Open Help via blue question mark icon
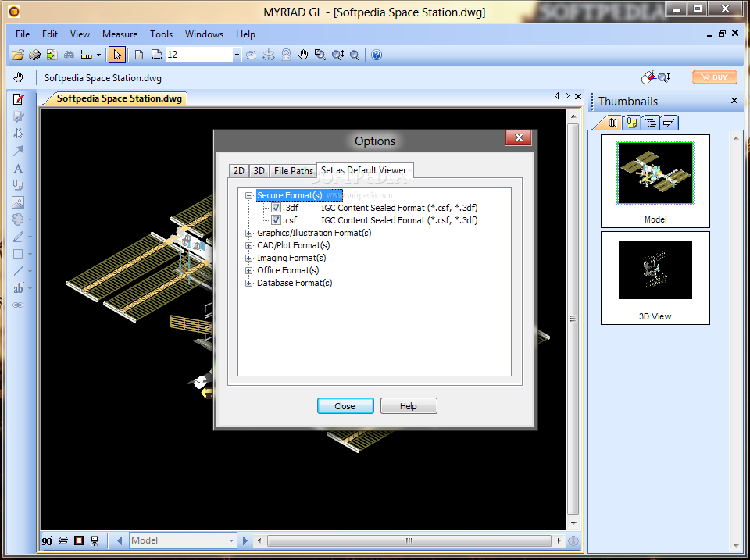The height and width of the screenshot is (560, 750). 377,55
